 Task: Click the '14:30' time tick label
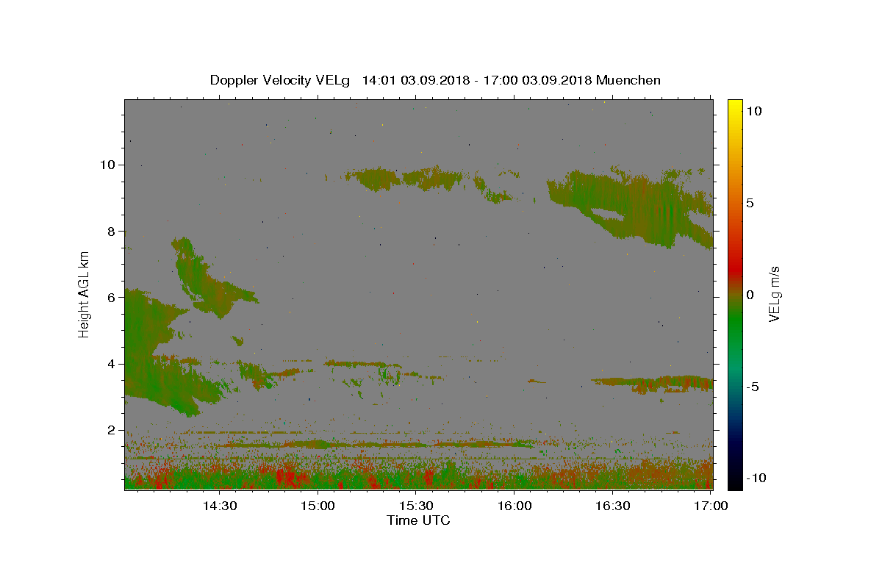[x=219, y=506]
